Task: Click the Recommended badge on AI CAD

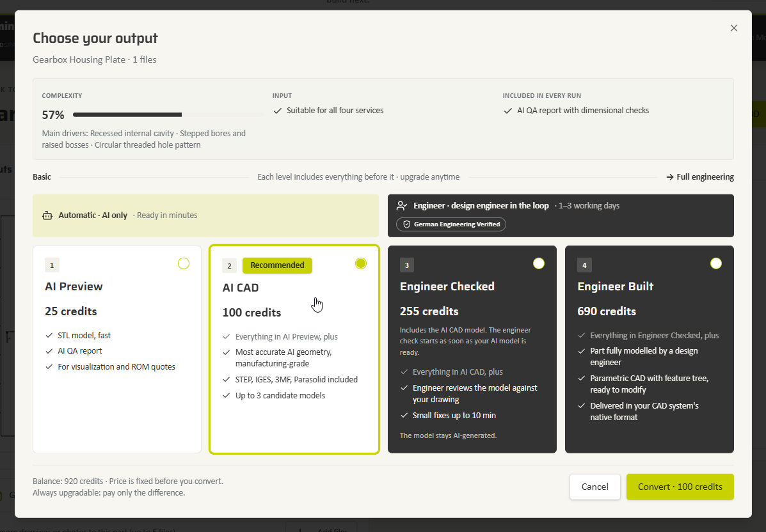Action: click(x=278, y=265)
